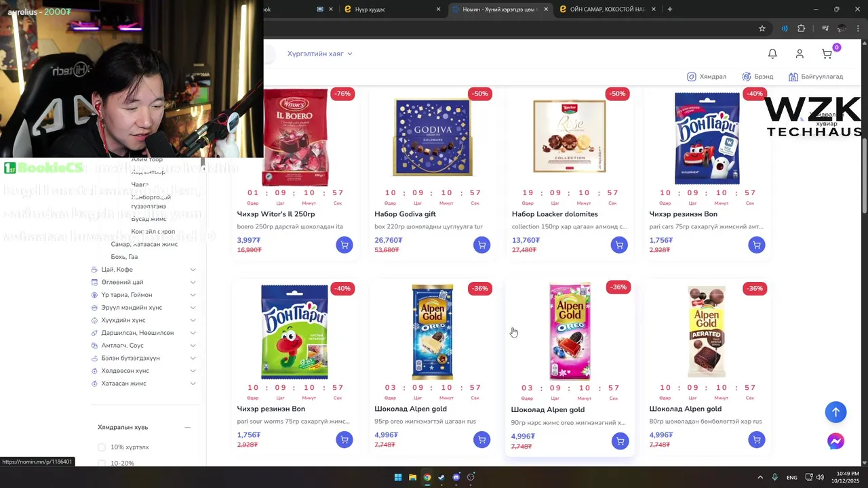Image resolution: width=868 pixels, height=488 pixels.
Task: Open the Набор Loacker dolomites title
Action: [555, 214]
